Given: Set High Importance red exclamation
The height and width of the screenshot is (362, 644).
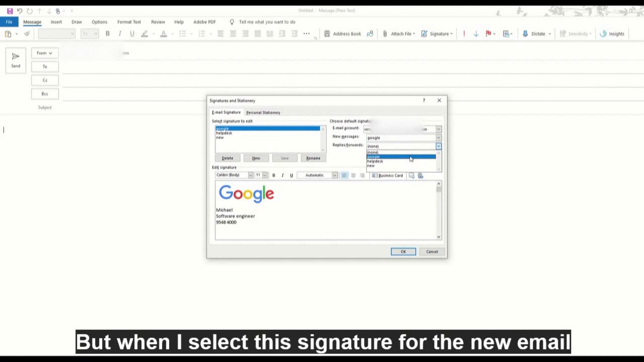Looking at the screenshot, I should 464,34.
